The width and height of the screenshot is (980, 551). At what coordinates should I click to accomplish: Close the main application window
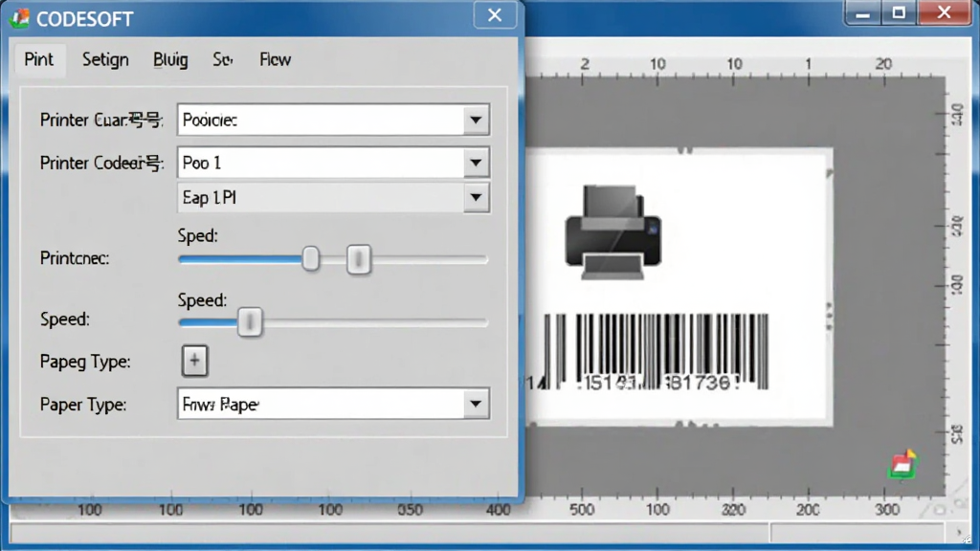(945, 13)
